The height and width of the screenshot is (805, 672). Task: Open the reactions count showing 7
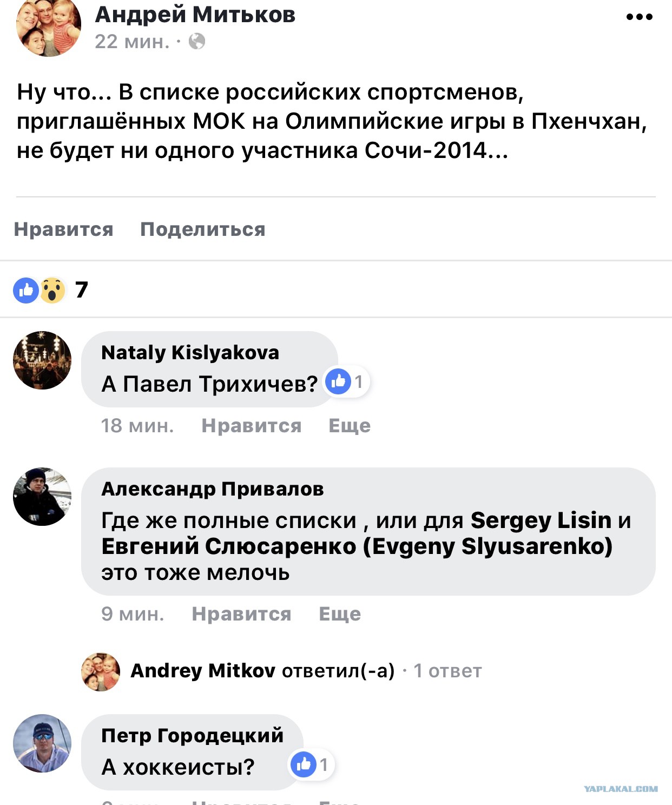81,290
